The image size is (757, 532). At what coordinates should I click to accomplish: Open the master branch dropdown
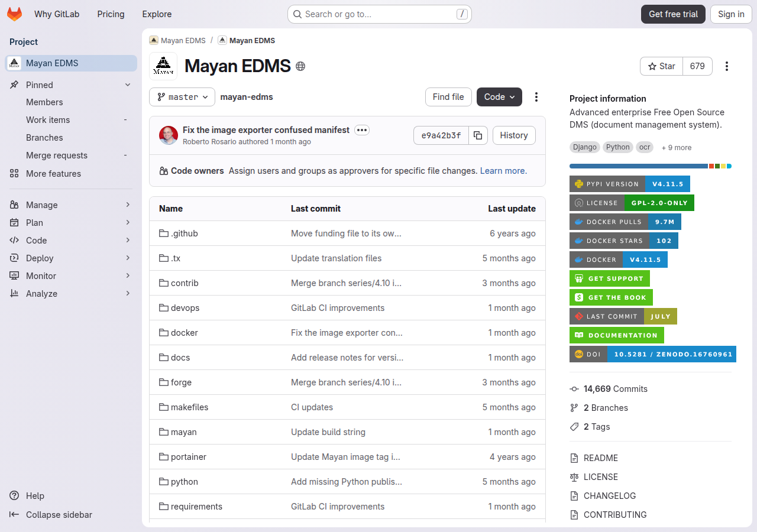(182, 97)
